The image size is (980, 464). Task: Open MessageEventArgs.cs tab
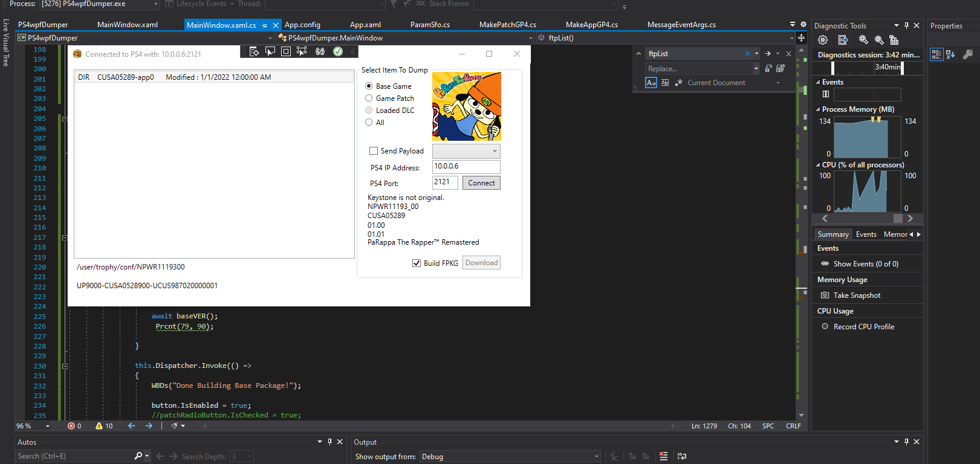(681, 25)
